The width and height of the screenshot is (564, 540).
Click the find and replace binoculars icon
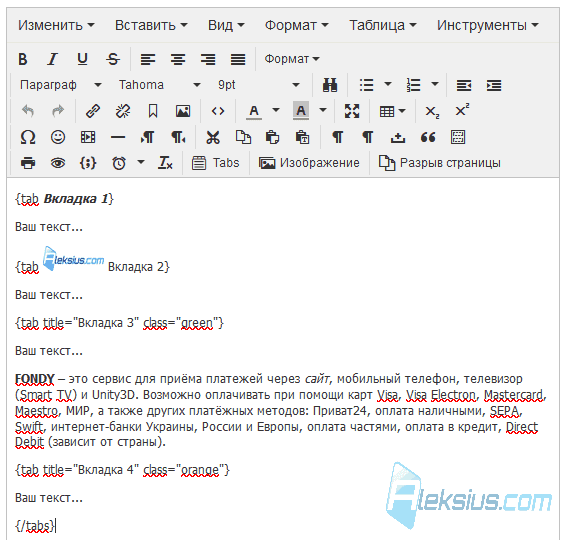tap(330, 85)
